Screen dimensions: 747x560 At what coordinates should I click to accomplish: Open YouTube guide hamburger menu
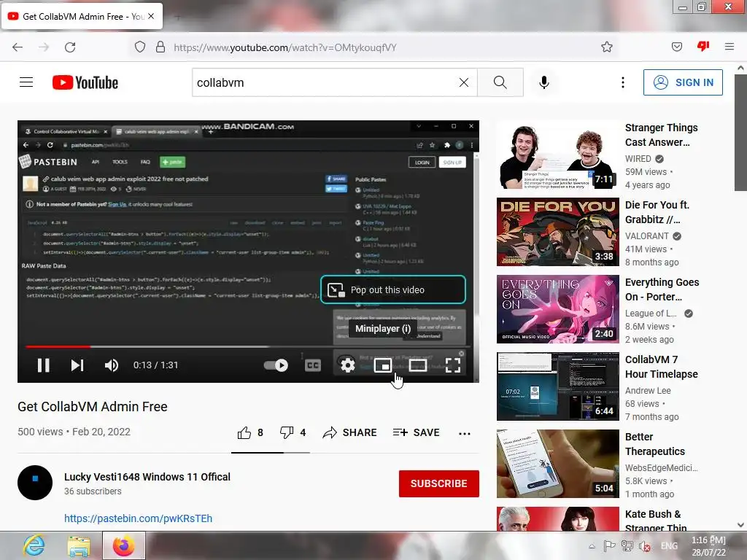(x=26, y=82)
